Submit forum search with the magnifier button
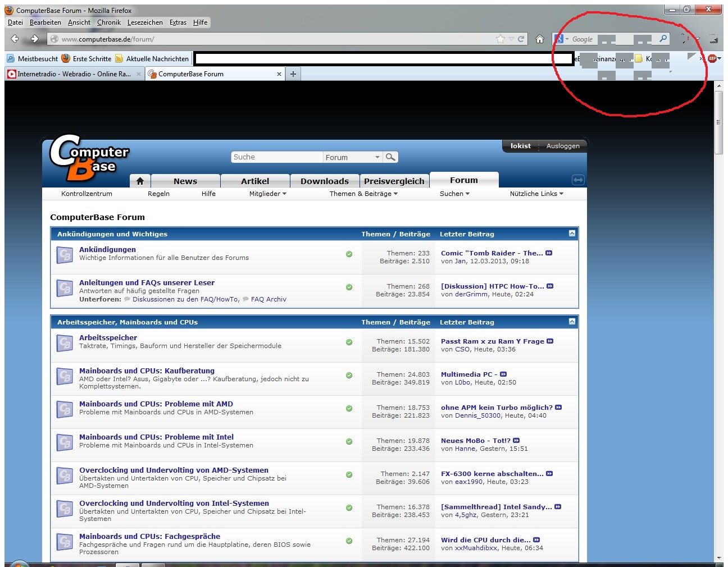This screenshot has height=567, width=728. 391,157
